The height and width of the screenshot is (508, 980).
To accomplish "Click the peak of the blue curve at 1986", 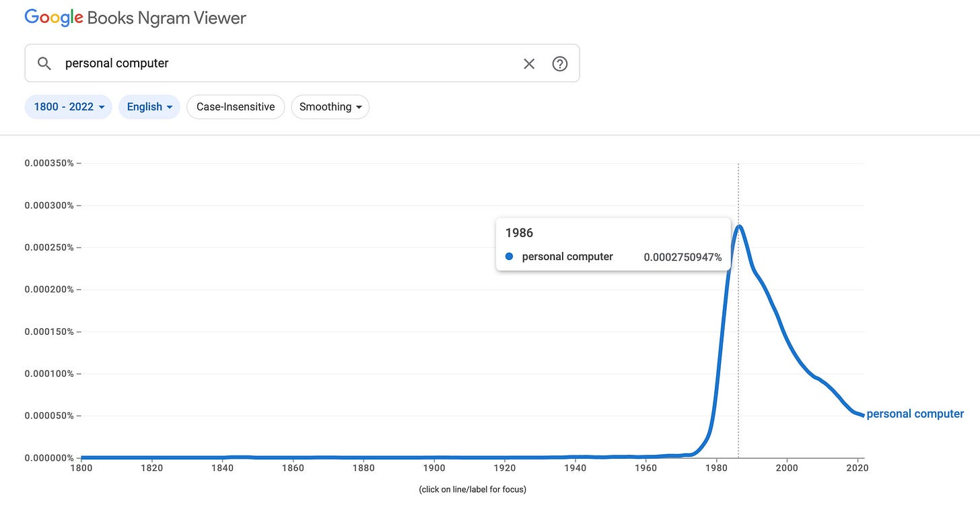I will tap(738, 226).
